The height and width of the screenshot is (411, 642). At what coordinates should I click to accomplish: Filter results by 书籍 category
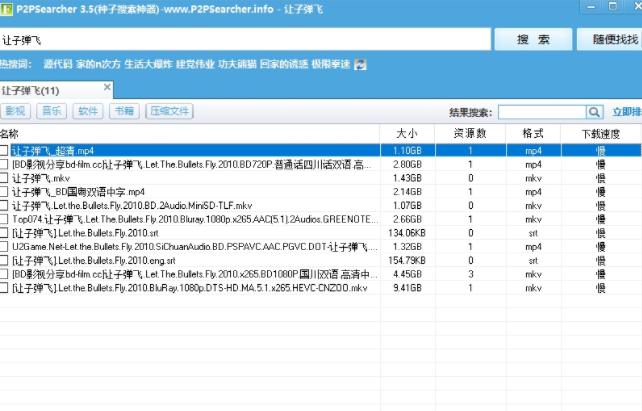coord(124,111)
